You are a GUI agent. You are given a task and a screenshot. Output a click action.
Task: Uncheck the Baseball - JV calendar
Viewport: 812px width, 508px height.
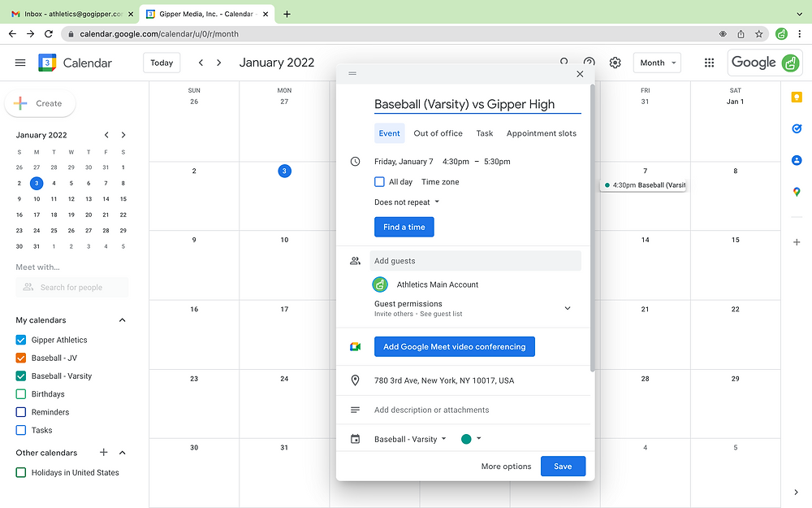click(20, 357)
